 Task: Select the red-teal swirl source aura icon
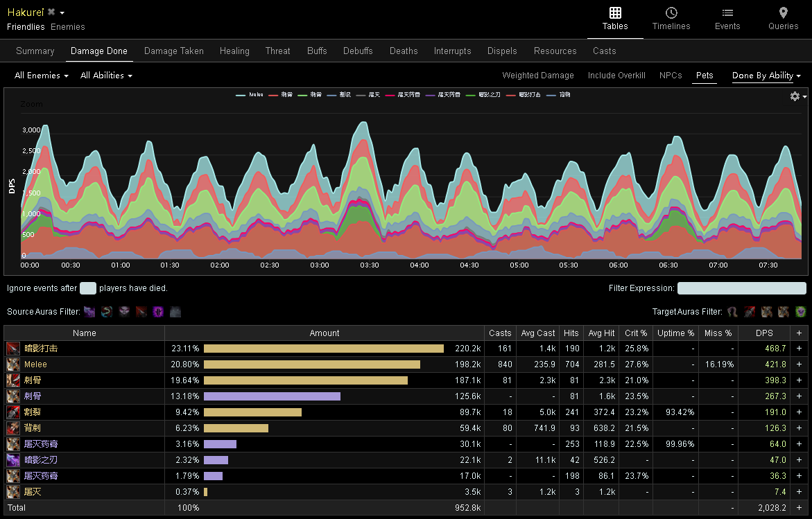point(107,312)
